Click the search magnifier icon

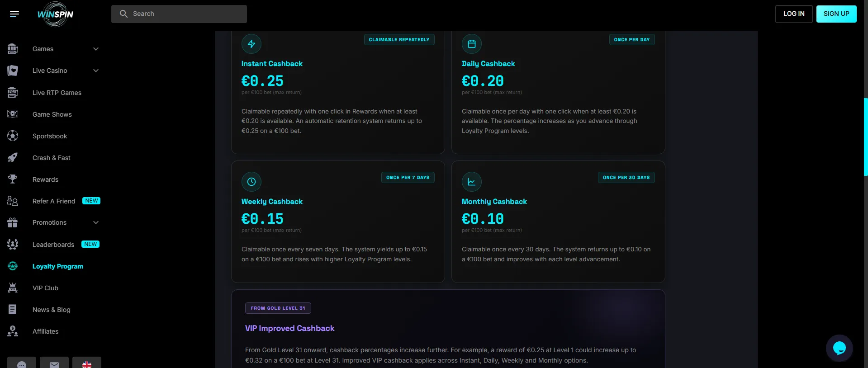[x=123, y=14]
